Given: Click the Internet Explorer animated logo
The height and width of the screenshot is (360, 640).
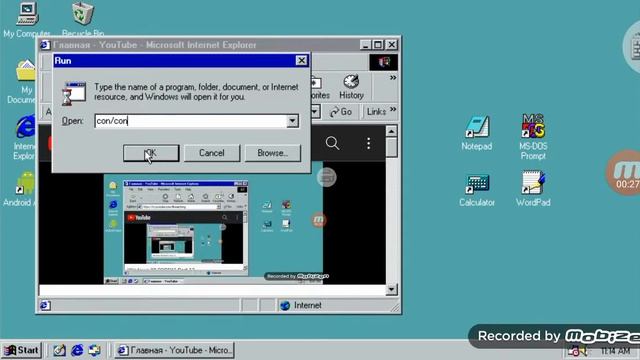Looking at the screenshot, I should tap(384, 62).
